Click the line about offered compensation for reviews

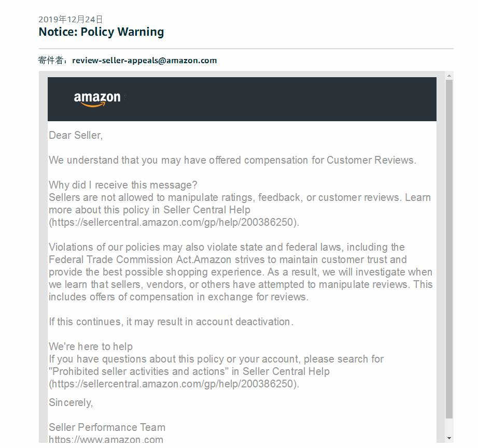click(x=232, y=160)
